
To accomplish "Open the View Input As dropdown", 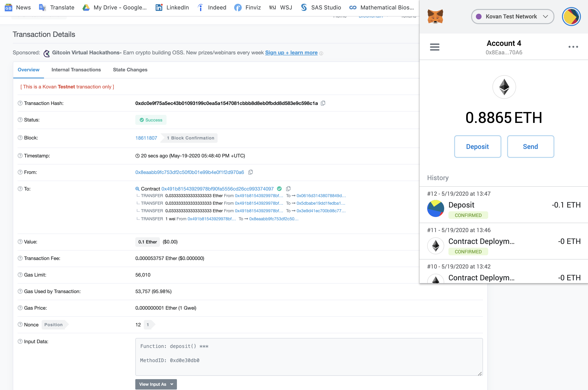I will pyautogui.click(x=156, y=384).
